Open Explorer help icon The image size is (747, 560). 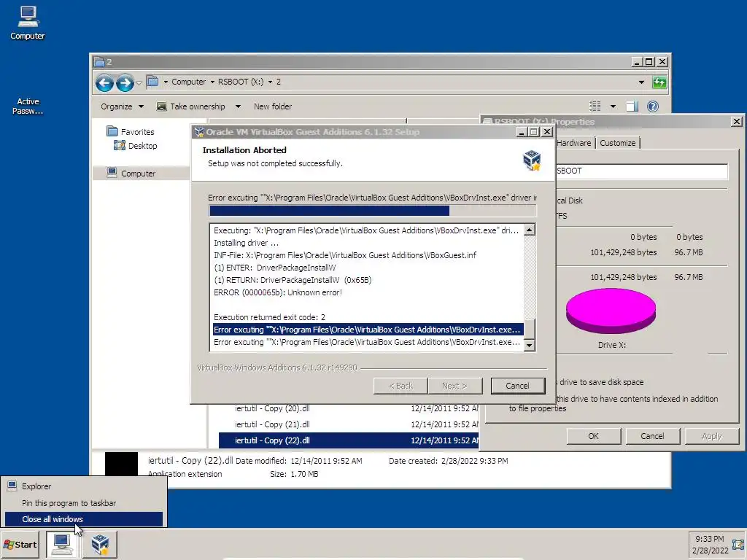[653, 106]
